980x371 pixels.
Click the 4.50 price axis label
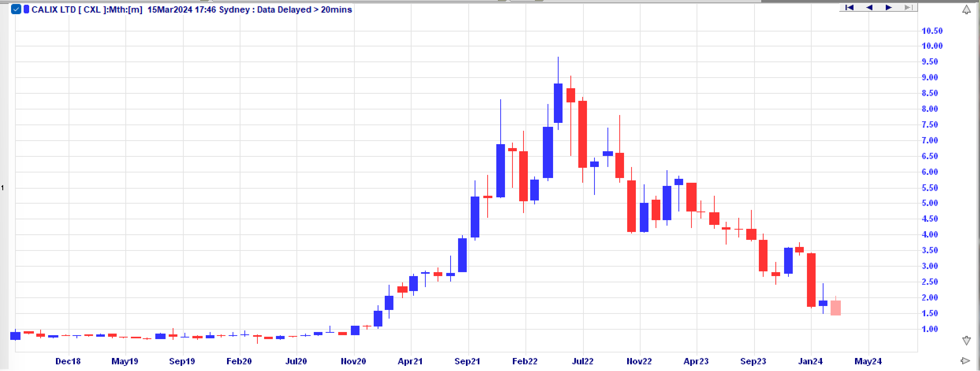point(930,219)
